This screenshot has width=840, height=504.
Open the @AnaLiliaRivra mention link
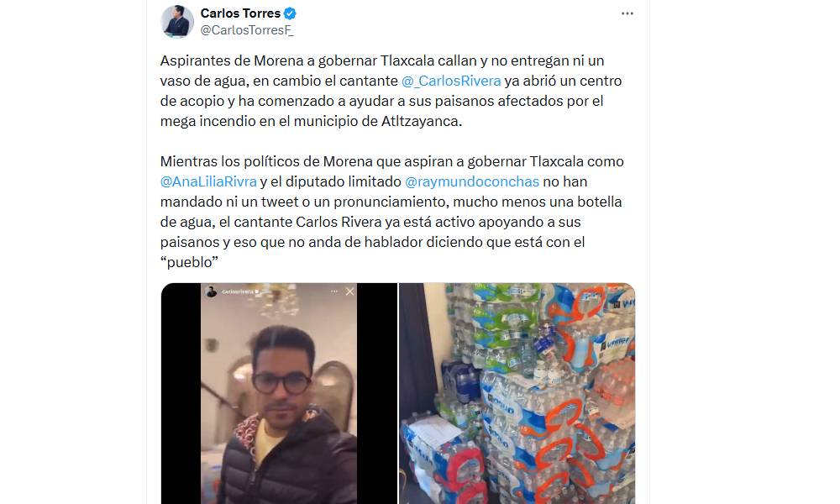tap(208, 181)
